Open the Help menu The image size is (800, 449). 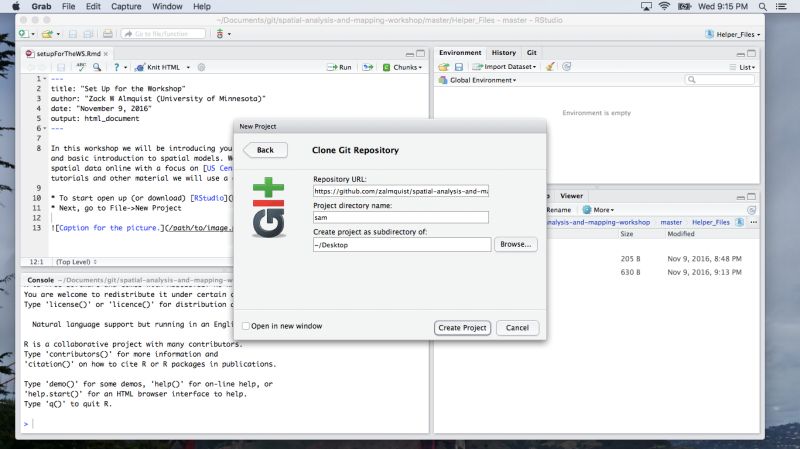pyautogui.click(x=202, y=7)
